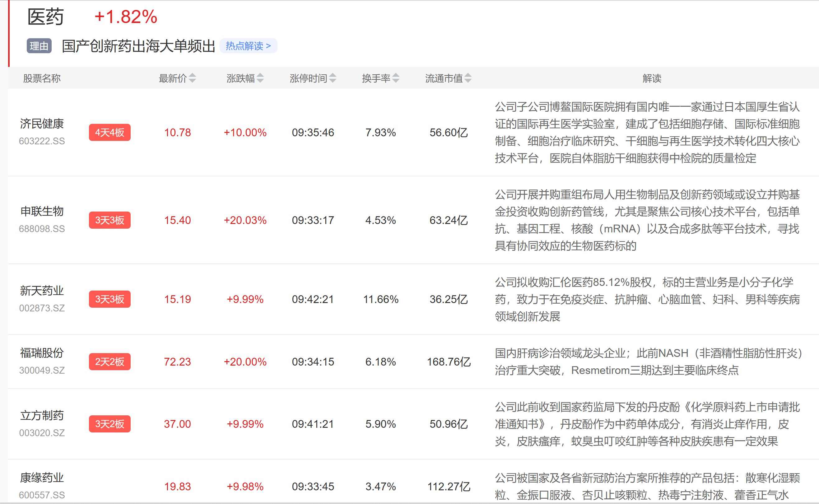Select stock code 002873.SZ
The height and width of the screenshot is (504, 819).
pyautogui.click(x=42, y=308)
